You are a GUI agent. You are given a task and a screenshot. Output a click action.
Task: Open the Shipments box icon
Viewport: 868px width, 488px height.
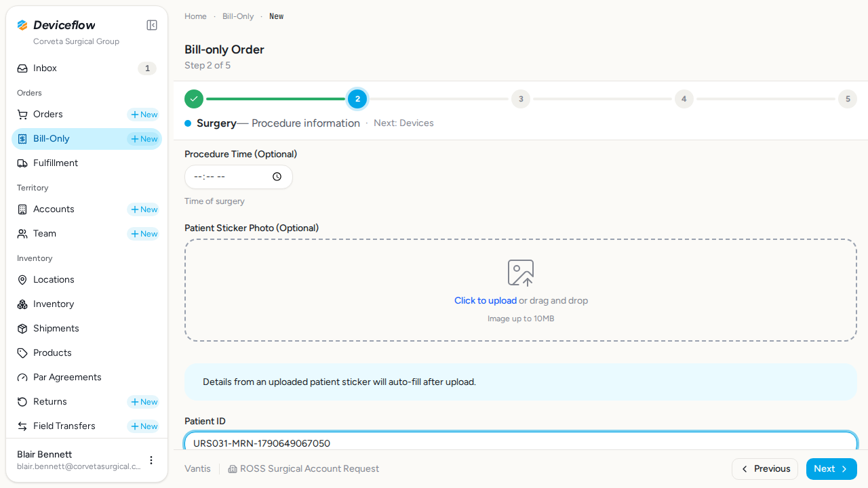tap(22, 329)
